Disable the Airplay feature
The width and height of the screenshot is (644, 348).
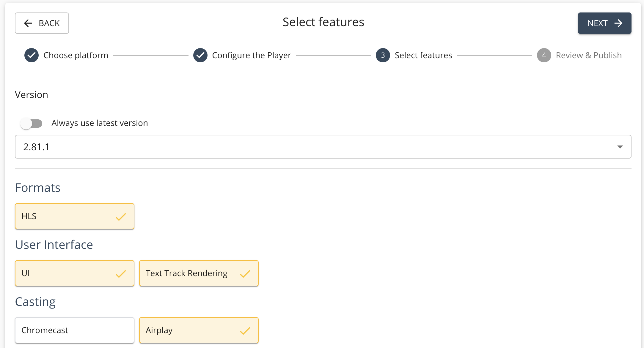click(x=199, y=330)
